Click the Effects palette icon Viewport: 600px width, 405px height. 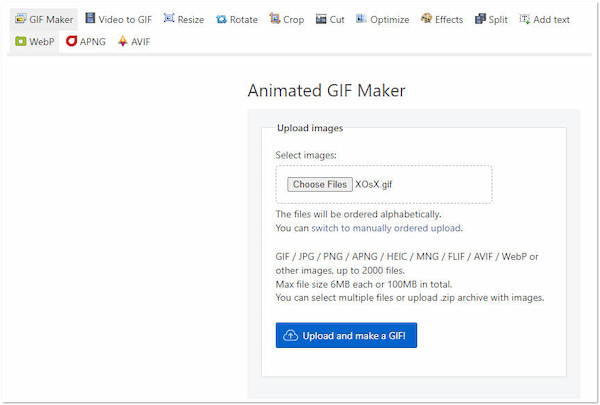pos(426,18)
